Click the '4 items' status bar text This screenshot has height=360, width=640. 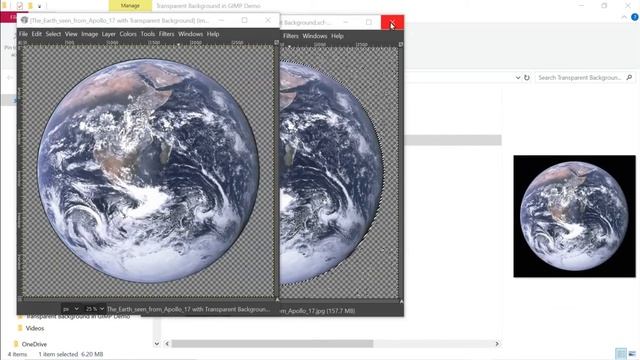coord(17,354)
